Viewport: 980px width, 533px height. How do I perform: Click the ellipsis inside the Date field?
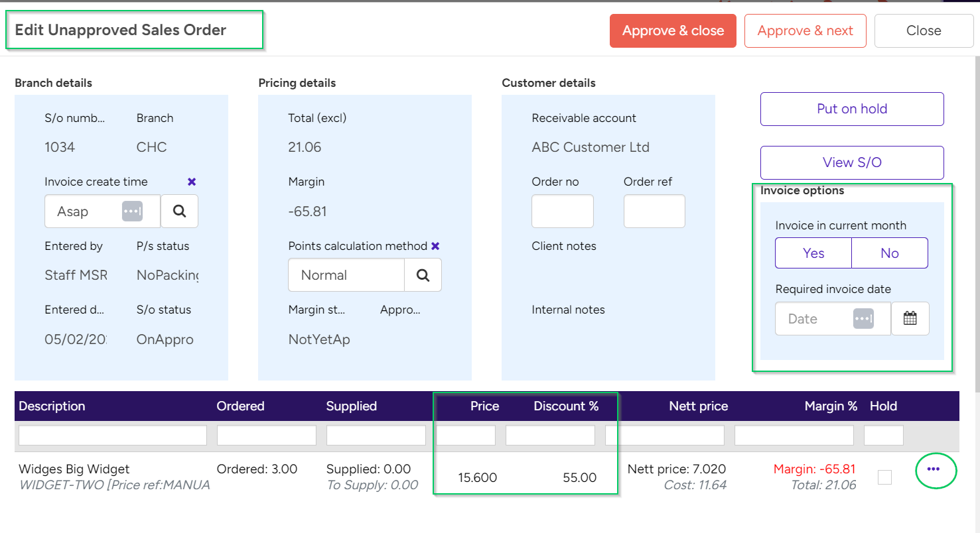[x=864, y=318]
